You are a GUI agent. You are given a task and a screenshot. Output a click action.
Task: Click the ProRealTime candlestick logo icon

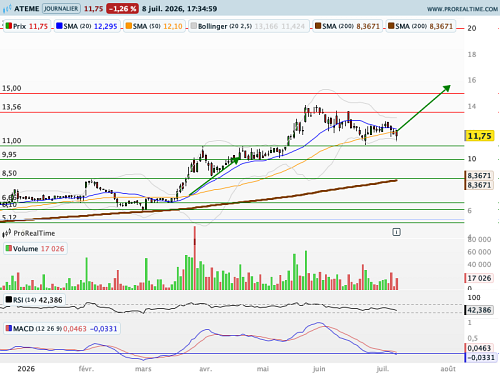(7, 233)
